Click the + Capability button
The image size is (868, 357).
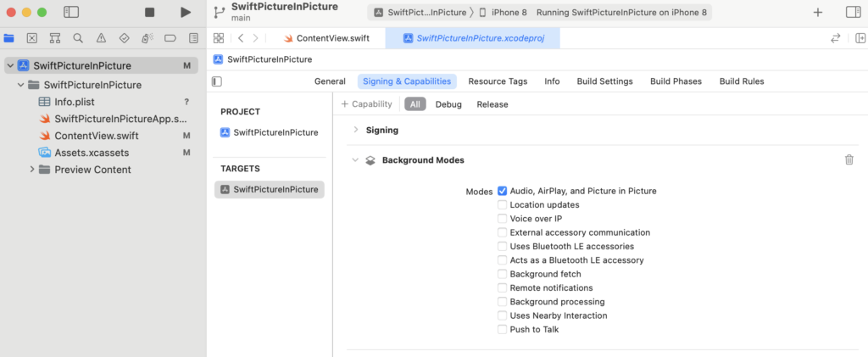point(366,104)
